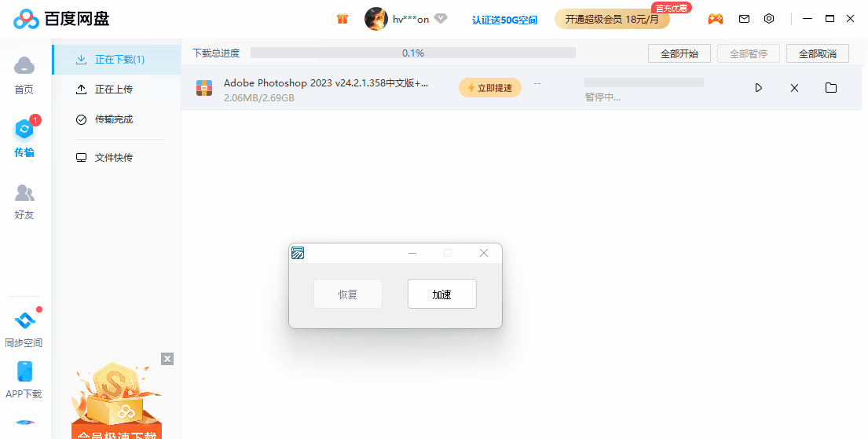Open the user avatar profile
Viewport: 868px width, 439px height.
376,19
